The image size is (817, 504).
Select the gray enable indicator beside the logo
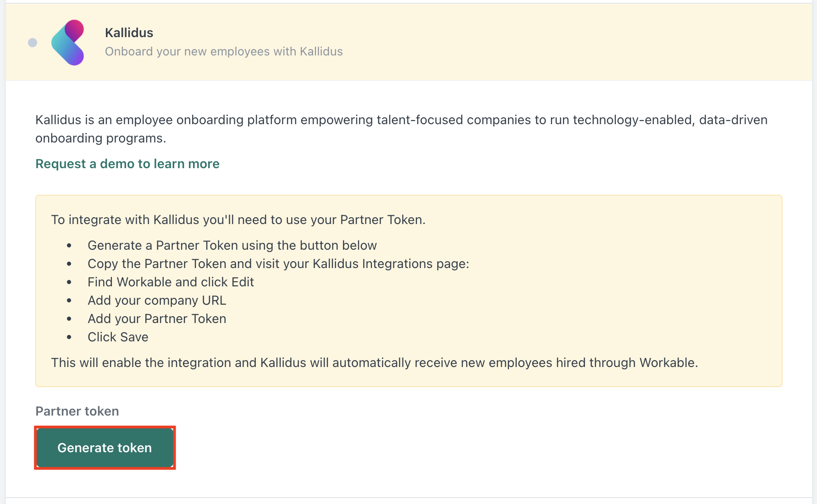(32, 42)
